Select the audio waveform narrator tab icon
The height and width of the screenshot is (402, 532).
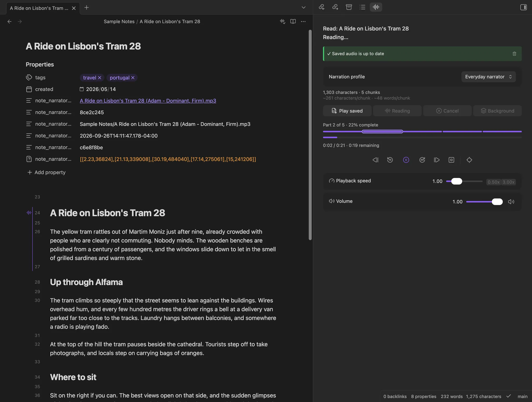tap(376, 7)
